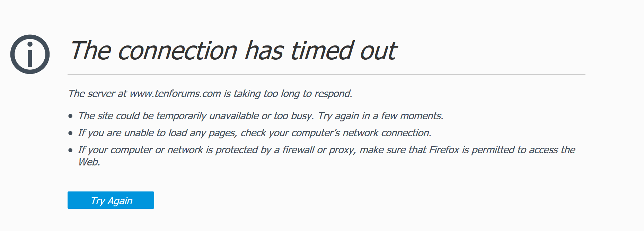The height and width of the screenshot is (231, 644).
Task: Click the word "connection" in the page heading
Action: 177,51
